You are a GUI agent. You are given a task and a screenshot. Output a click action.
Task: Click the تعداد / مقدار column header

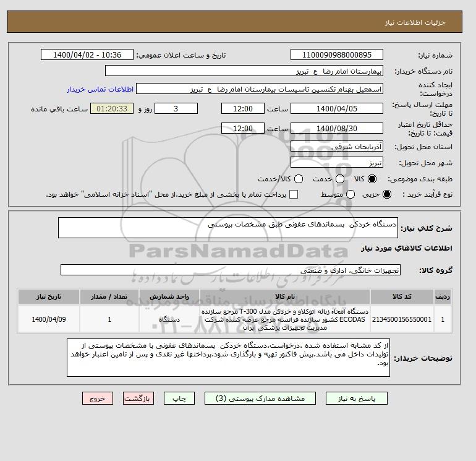(x=109, y=296)
